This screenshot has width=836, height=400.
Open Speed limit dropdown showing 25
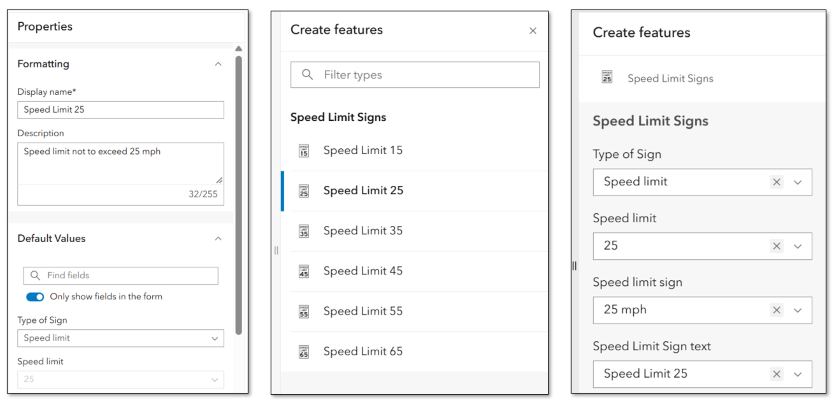click(798, 246)
